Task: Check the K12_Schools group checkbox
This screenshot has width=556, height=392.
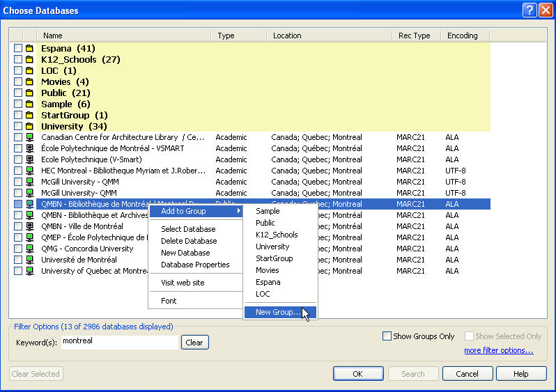Action: pyautogui.click(x=17, y=59)
